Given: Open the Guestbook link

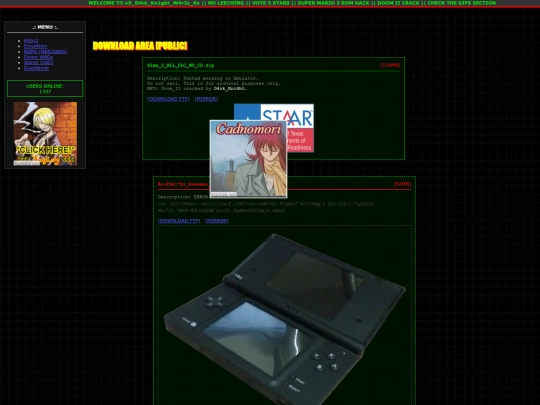Looking at the screenshot, I should point(36,68).
